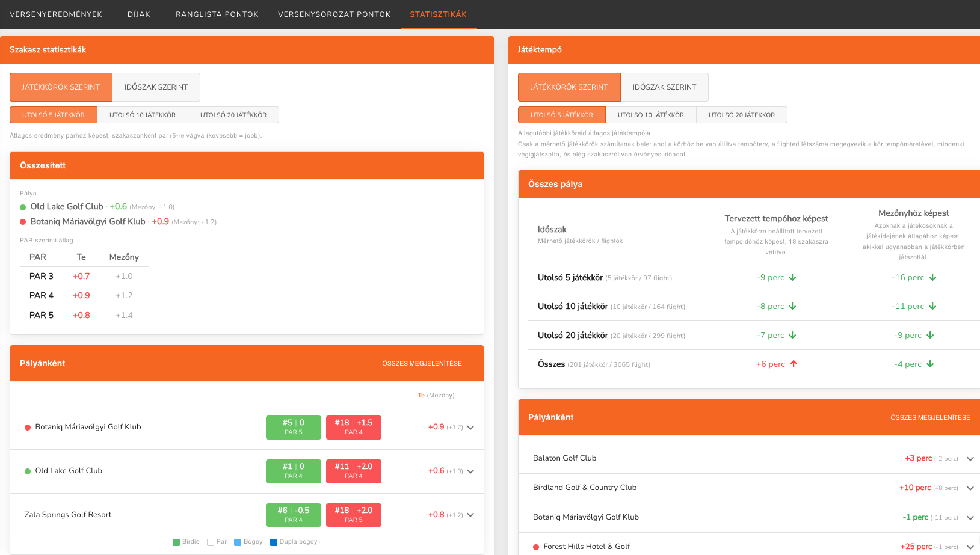This screenshot has height=555, width=980.
Task: Open the Versenyeredmények tab
Action: (56, 14)
